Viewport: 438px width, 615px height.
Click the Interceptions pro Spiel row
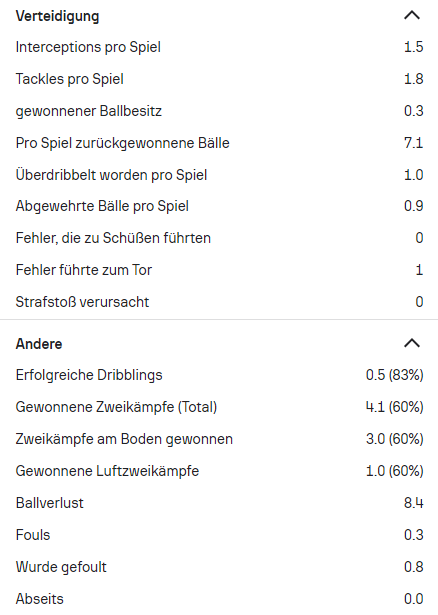(219, 47)
